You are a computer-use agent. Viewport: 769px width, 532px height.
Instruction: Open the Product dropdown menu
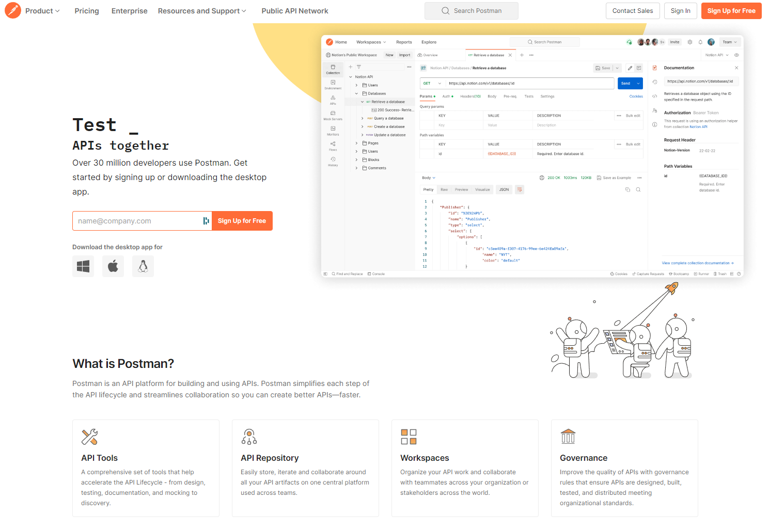pyautogui.click(x=42, y=11)
